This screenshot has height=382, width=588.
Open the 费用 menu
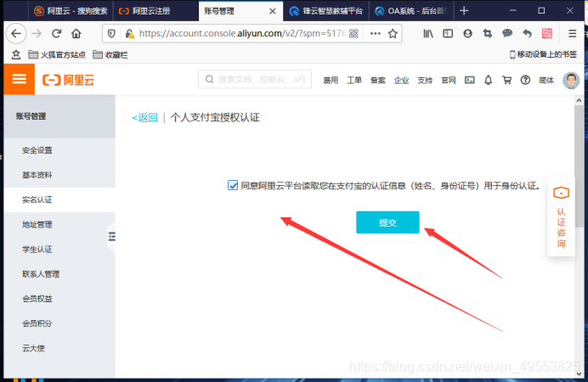331,80
